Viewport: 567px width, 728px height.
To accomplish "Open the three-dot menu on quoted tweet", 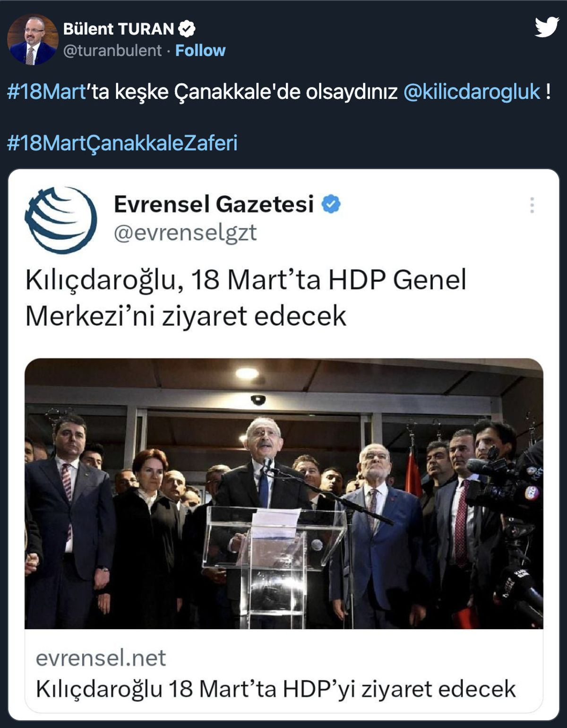I will (532, 205).
